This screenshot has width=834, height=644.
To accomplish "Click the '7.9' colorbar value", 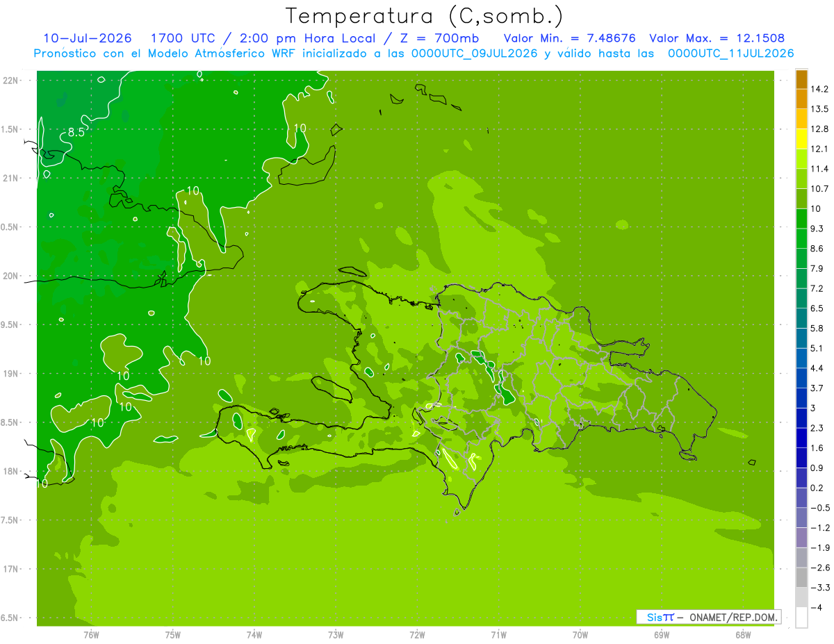I will point(817,268).
